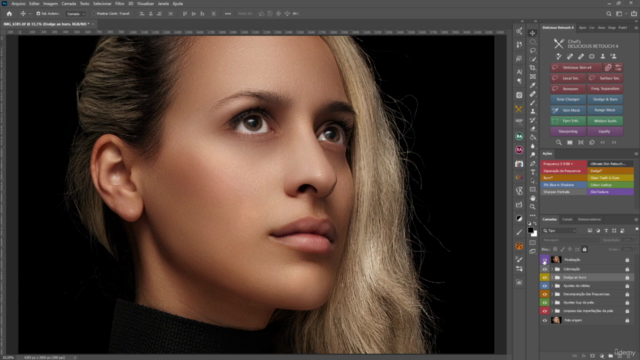Select the Zoom tool in toolbox

[533, 207]
